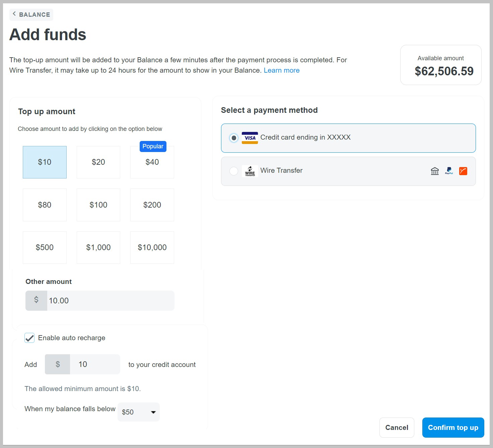This screenshot has width=493, height=448.
Task: Click the back chevron beside BALANCE
Action: click(14, 14)
